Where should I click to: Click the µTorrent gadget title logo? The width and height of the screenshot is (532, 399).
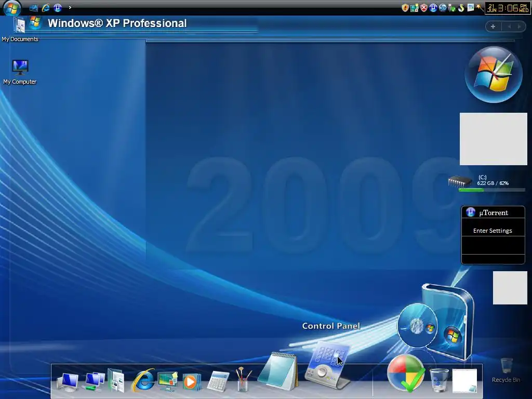(x=471, y=212)
